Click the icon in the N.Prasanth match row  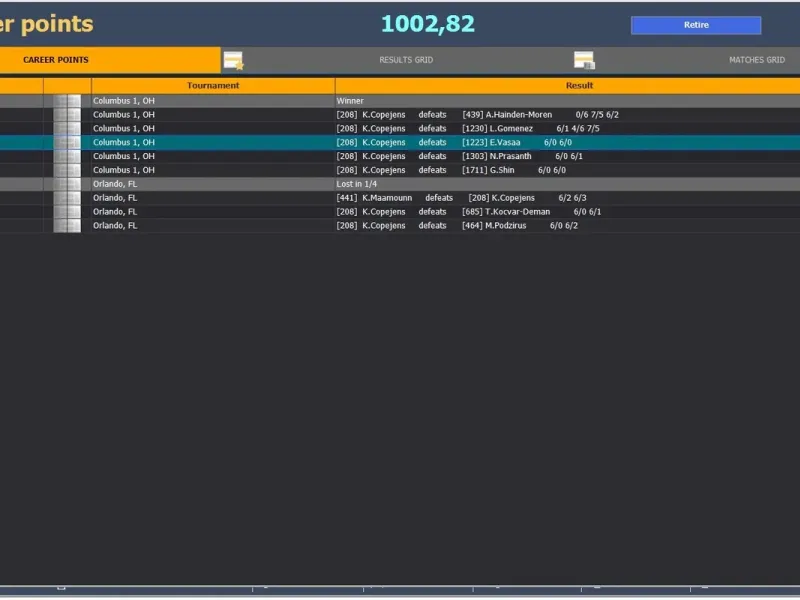[67, 156]
